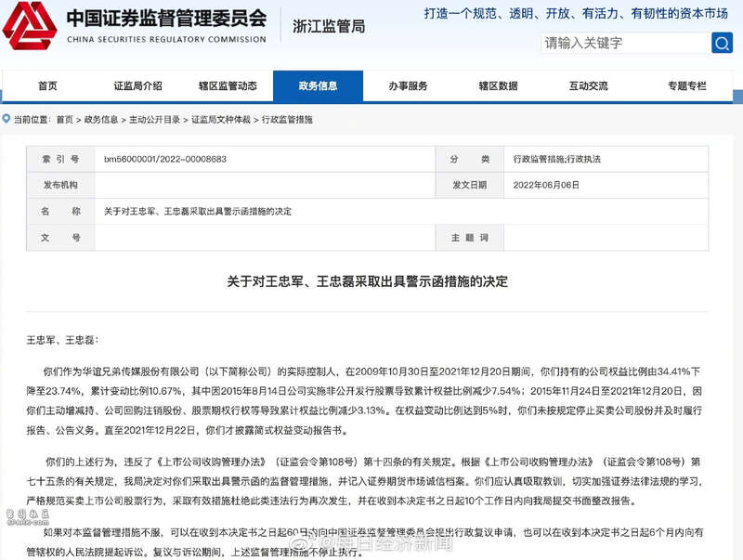This screenshot has height=560, width=743.
Task: Click the 行政监管措施 breadcrumb link
Action: coord(287,120)
